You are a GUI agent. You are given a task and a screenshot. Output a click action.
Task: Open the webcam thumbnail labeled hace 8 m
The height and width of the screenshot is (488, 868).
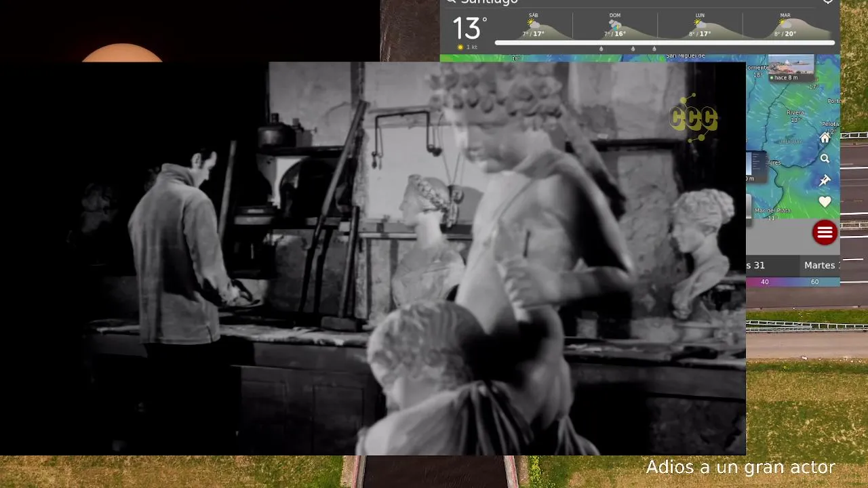tap(791, 68)
